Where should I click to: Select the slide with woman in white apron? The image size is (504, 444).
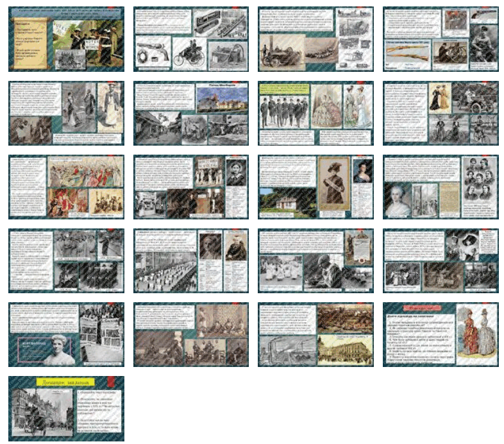tap(66, 113)
